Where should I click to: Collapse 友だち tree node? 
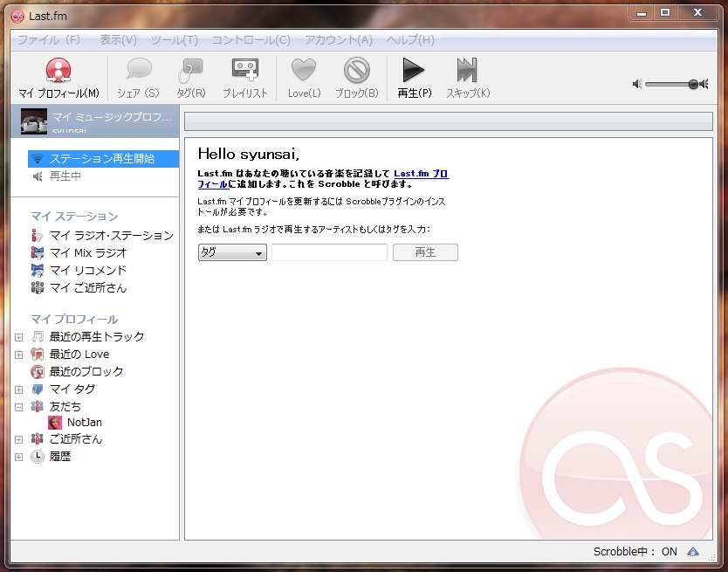(18, 408)
